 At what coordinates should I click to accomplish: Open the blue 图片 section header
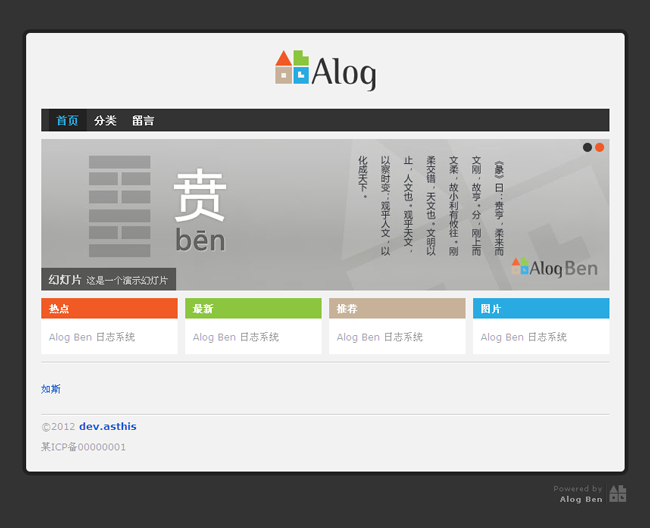(541, 309)
